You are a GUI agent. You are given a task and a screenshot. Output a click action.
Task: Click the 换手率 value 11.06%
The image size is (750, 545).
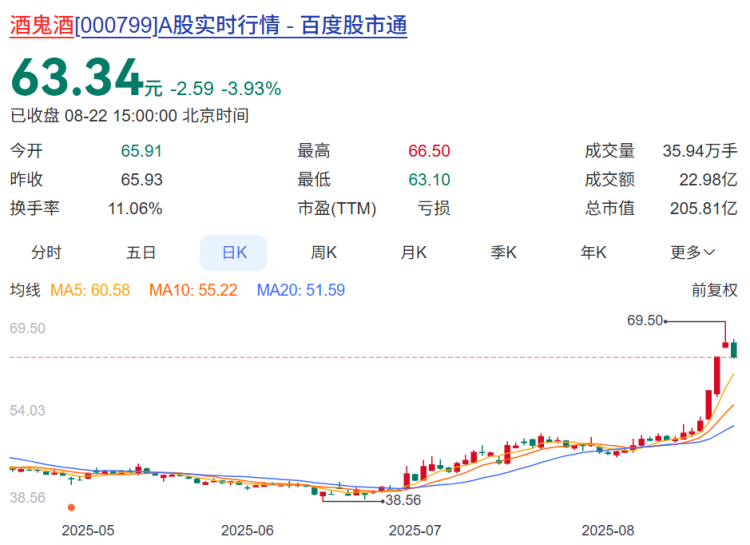(x=135, y=209)
